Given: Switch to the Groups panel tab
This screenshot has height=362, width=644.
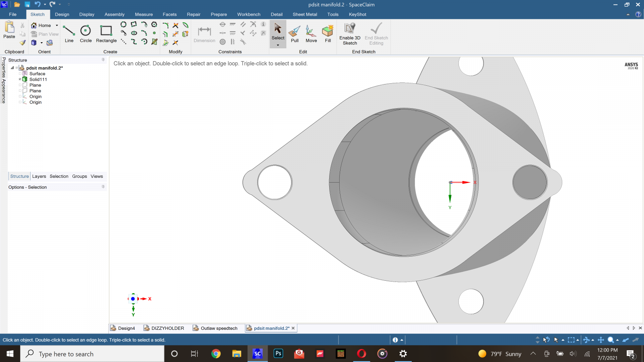Looking at the screenshot, I should point(80,176).
